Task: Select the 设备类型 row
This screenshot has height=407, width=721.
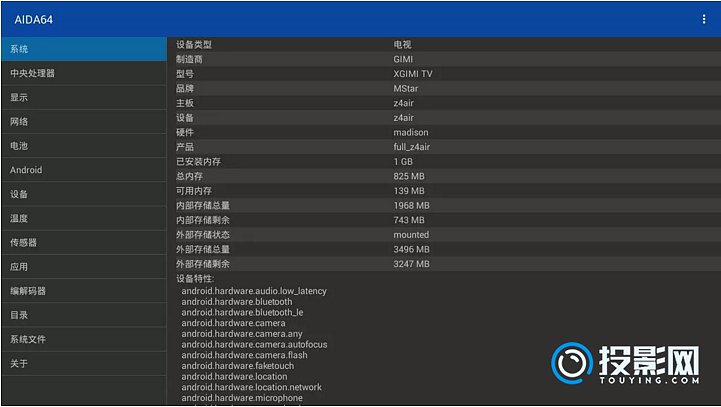Action: coord(444,45)
